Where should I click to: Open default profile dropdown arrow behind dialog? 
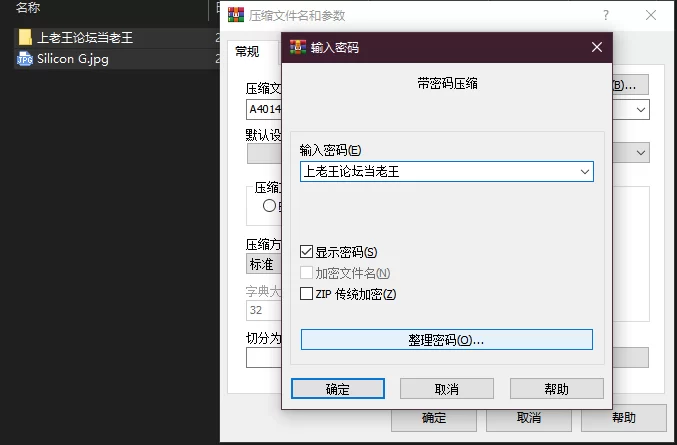pos(641,153)
